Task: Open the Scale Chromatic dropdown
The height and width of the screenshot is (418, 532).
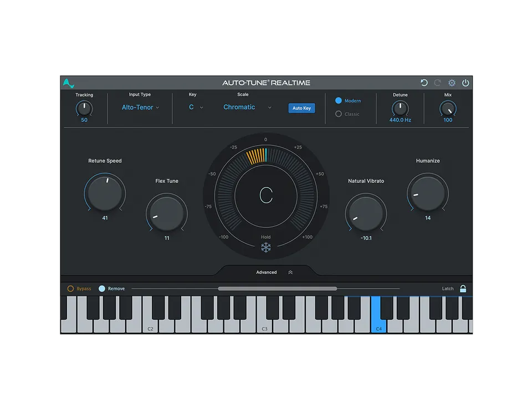Action: point(247,107)
